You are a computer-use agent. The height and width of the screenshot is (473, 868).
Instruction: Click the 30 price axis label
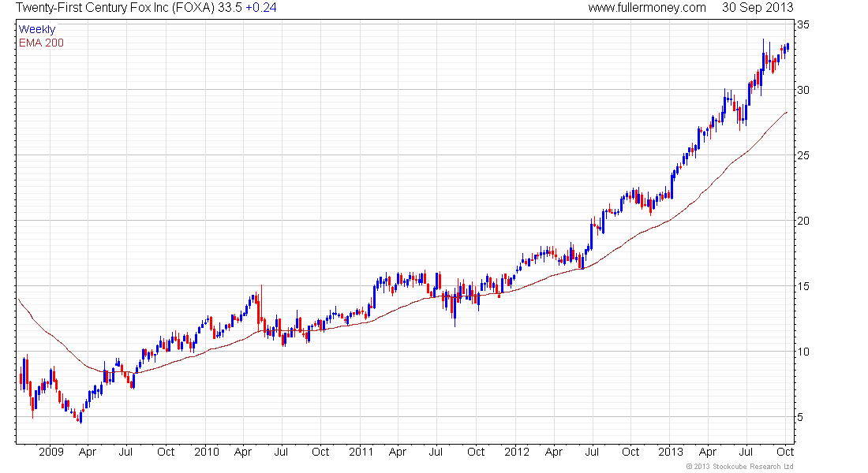coord(803,90)
